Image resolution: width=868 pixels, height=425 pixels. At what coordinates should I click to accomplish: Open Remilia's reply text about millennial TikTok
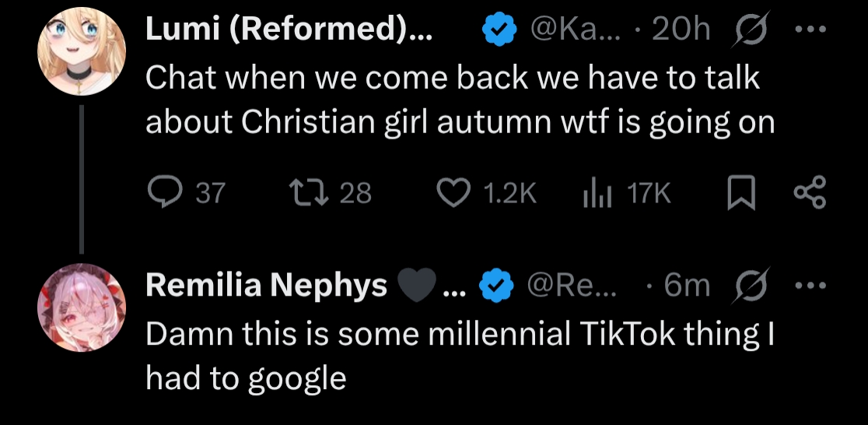click(460, 357)
